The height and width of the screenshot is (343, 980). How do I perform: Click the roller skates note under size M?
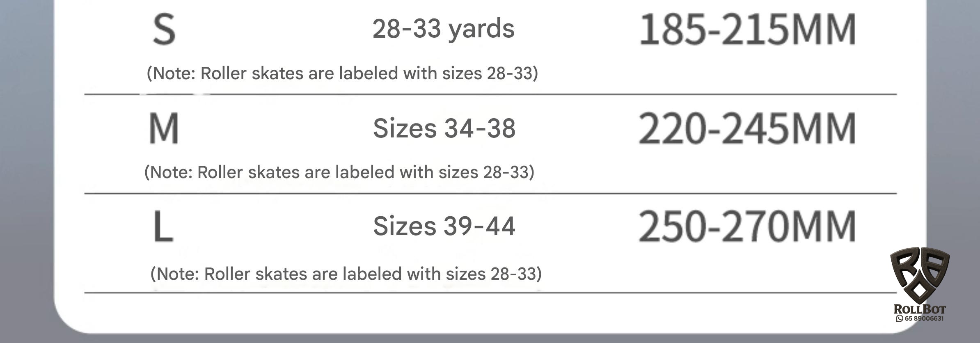[x=339, y=172]
